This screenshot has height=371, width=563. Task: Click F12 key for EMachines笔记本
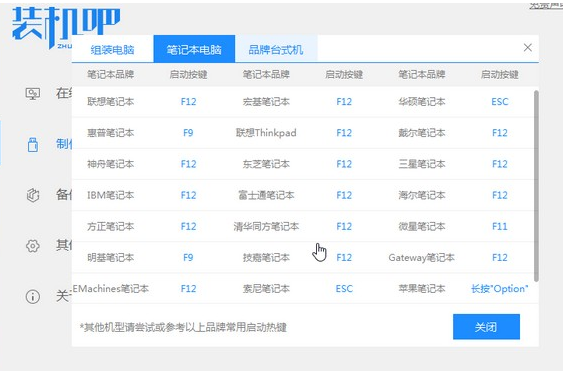189,289
